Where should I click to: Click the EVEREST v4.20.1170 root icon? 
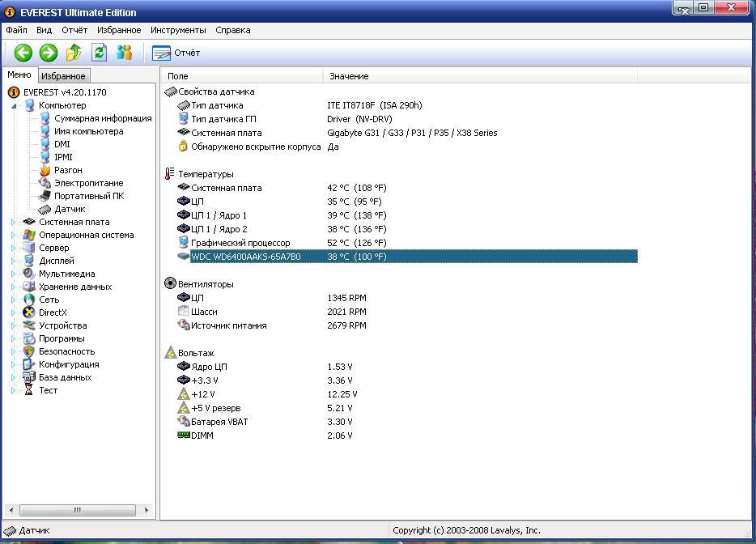click(x=14, y=92)
